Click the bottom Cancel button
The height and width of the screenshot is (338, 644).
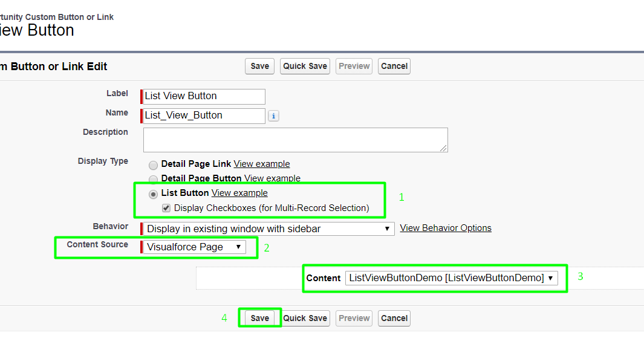[394, 318]
